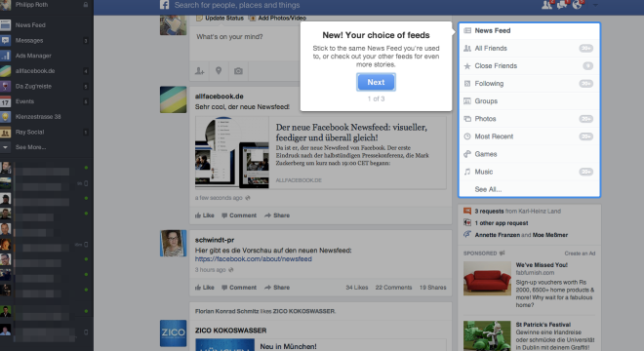Select Following feed
Viewport: 644px width, 351px height.
tap(529, 84)
